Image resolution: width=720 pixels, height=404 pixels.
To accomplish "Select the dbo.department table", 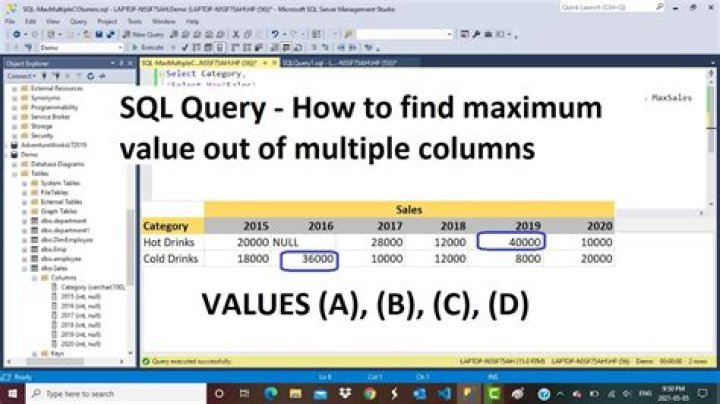I will 63,221.
